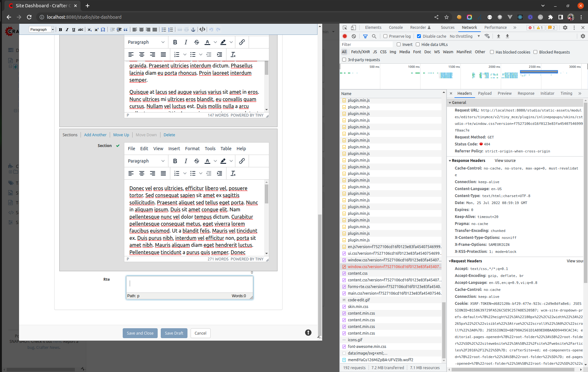
Task: Increase indent in the 271-word section editor
Action: 219,173
